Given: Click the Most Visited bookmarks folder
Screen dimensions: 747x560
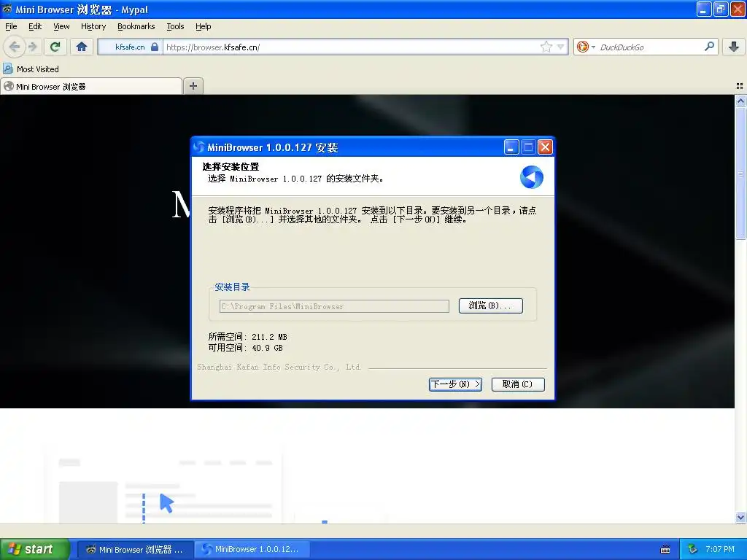Looking at the screenshot, I should point(31,69).
